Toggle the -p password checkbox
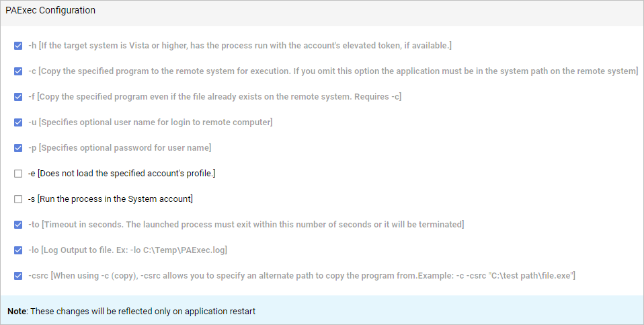644x325 pixels. pos(18,148)
